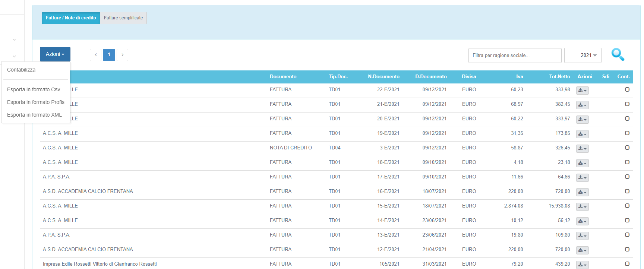Switch to Fatture semplificate tab
644x269 pixels.
(x=123, y=18)
